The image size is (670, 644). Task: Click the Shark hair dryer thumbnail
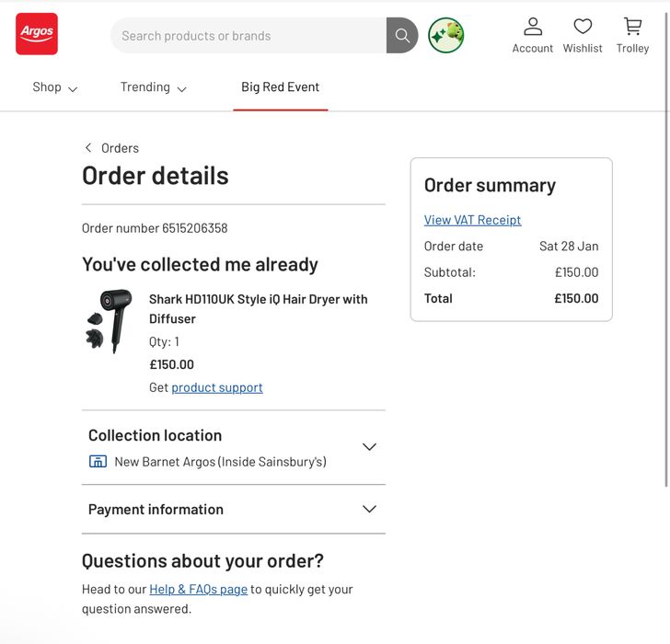(110, 320)
